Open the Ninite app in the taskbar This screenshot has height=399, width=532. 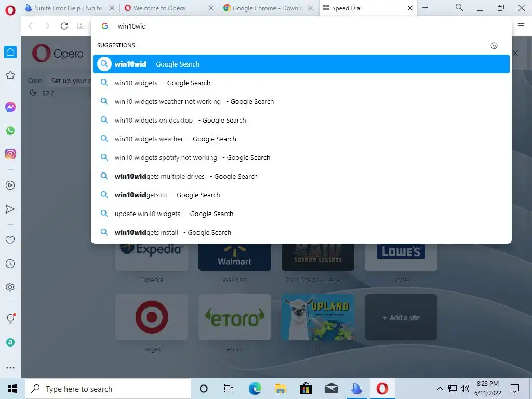356,389
